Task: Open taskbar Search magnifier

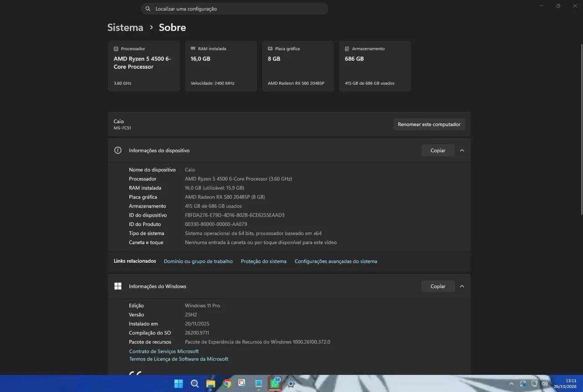Action: pos(194,384)
